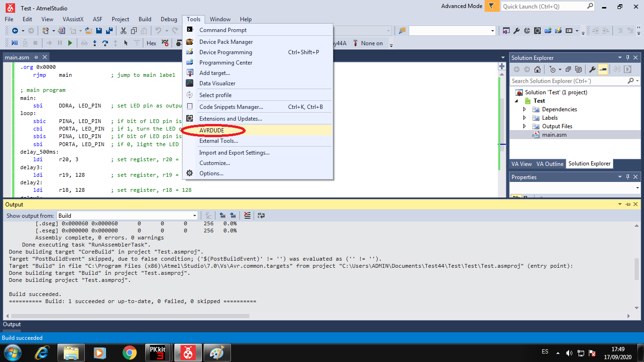The image size is (644, 362).
Task: Click the Step Over arrow icon
Action: tap(105, 43)
